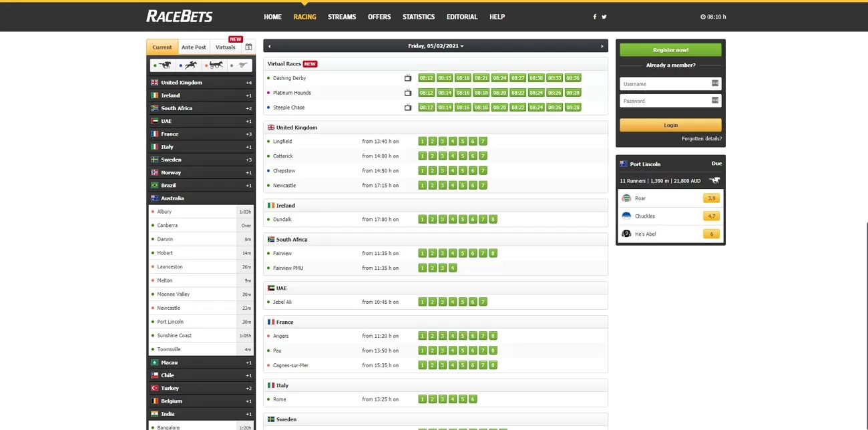Select race 6 at Rome

[x=473, y=399]
